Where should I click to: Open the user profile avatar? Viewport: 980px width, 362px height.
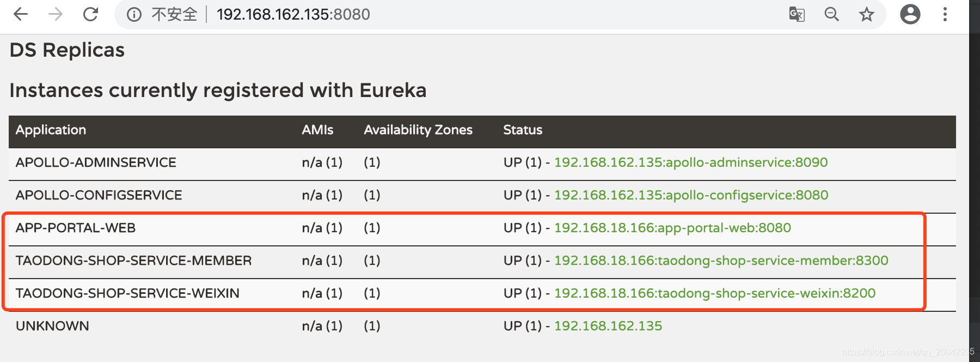point(910,14)
